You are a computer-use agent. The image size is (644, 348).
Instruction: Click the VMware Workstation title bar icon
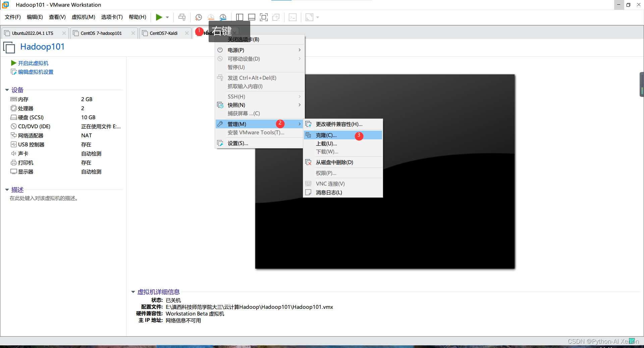5,5
